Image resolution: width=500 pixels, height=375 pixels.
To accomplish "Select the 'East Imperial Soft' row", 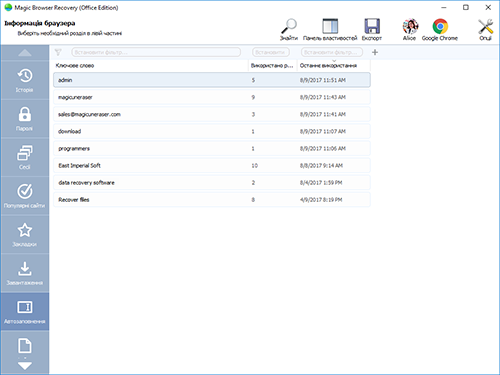I will click(212, 166).
